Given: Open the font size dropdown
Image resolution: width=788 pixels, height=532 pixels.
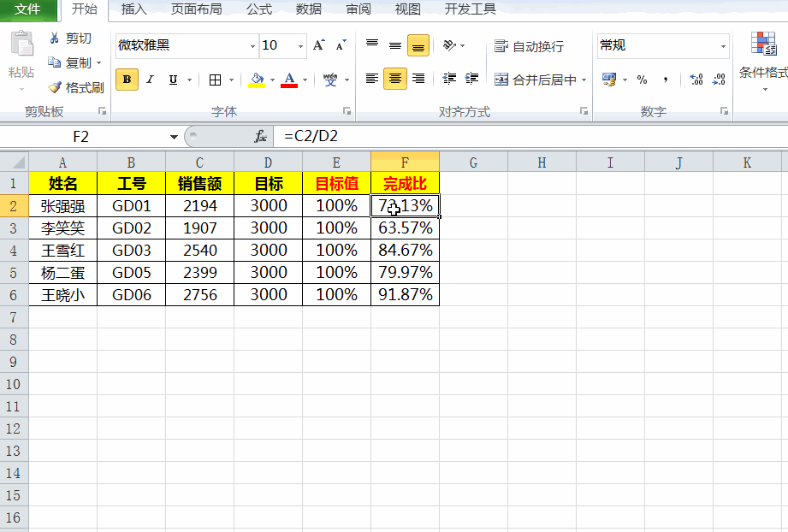Looking at the screenshot, I should click(300, 46).
